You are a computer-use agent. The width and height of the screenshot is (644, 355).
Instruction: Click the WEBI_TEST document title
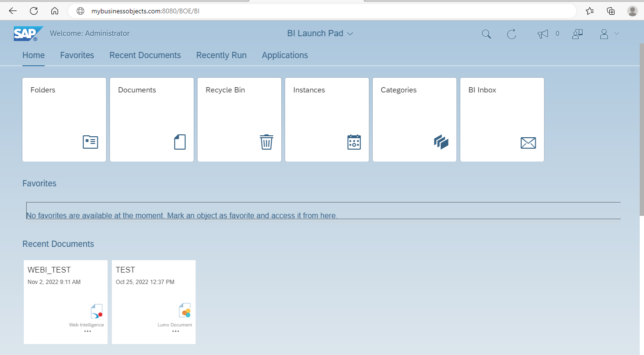49,270
